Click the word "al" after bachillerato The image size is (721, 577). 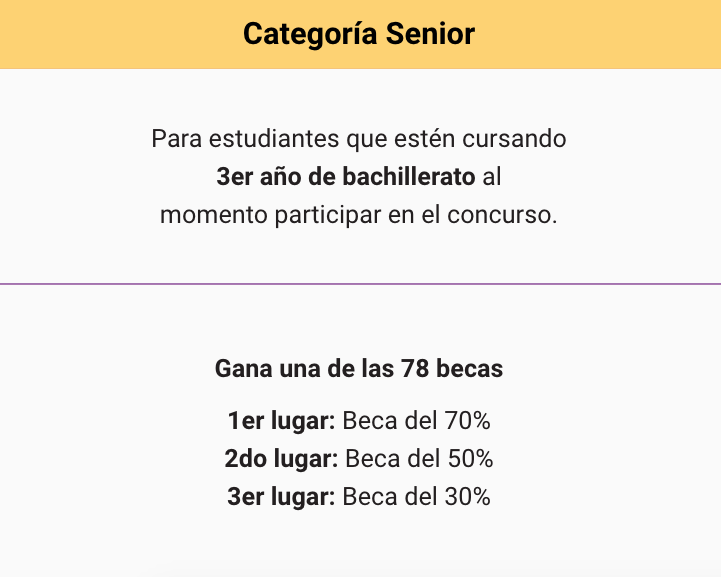[x=491, y=178]
